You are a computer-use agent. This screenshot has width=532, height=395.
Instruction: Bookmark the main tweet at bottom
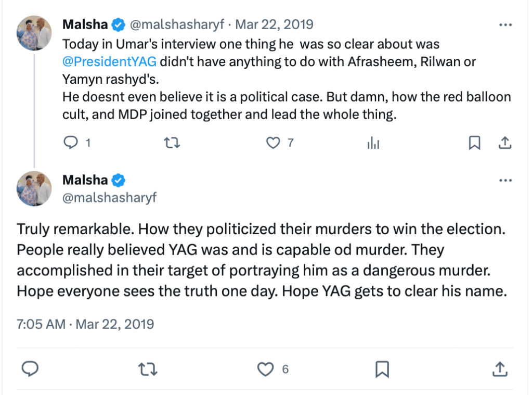[x=383, y=369]
